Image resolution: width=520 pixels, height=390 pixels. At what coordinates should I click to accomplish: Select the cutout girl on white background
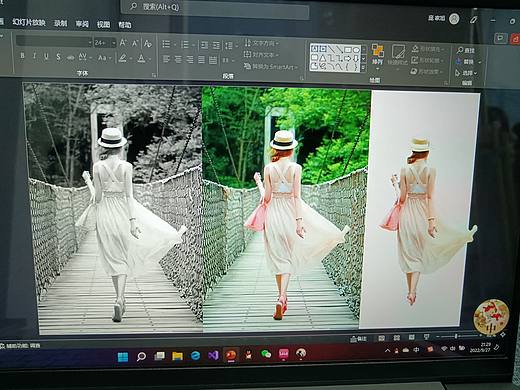click(420, 209)
